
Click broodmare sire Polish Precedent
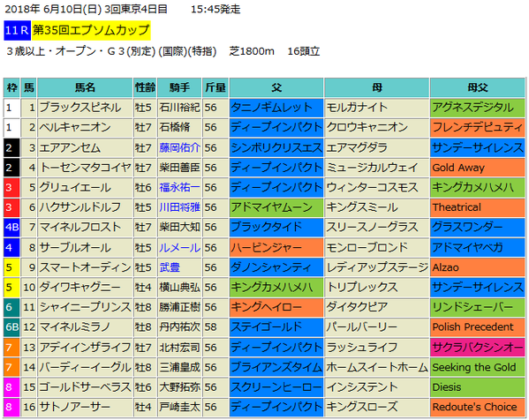coord(478,327)
